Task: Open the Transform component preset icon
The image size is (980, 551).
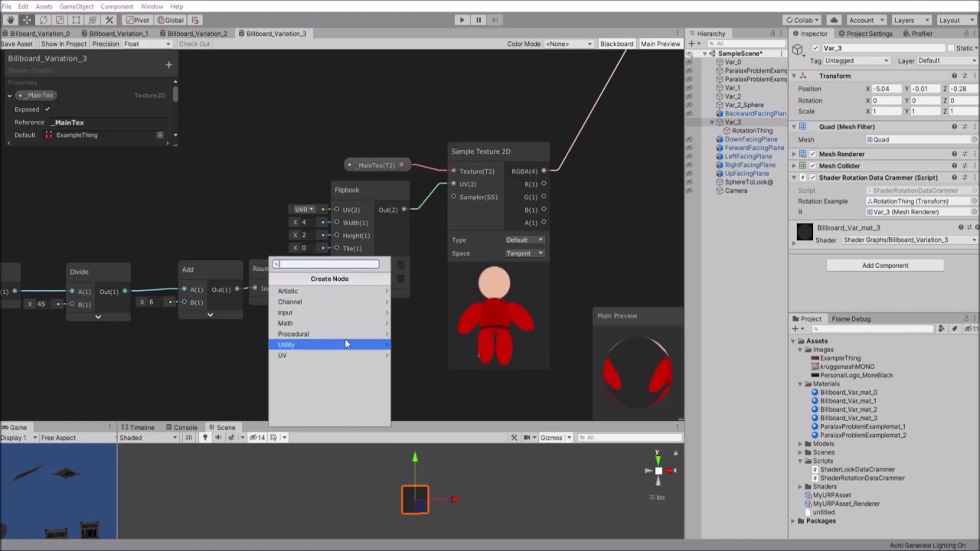Action: (x=964, y=76)
